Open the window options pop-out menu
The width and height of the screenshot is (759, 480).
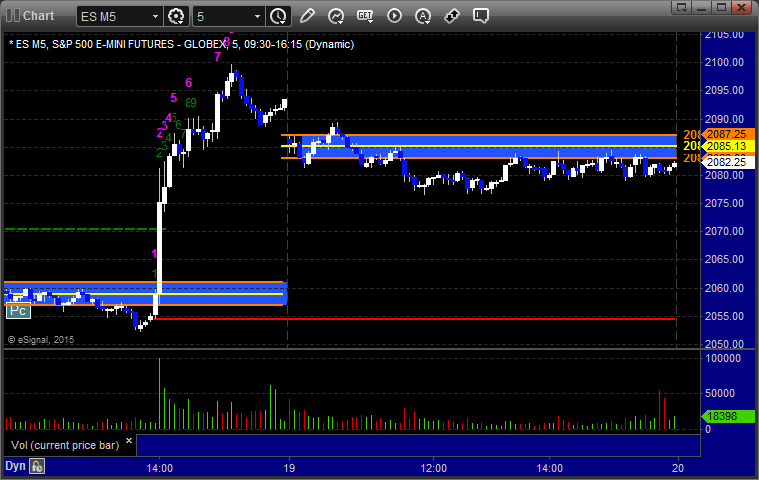[x=682, y=7]
